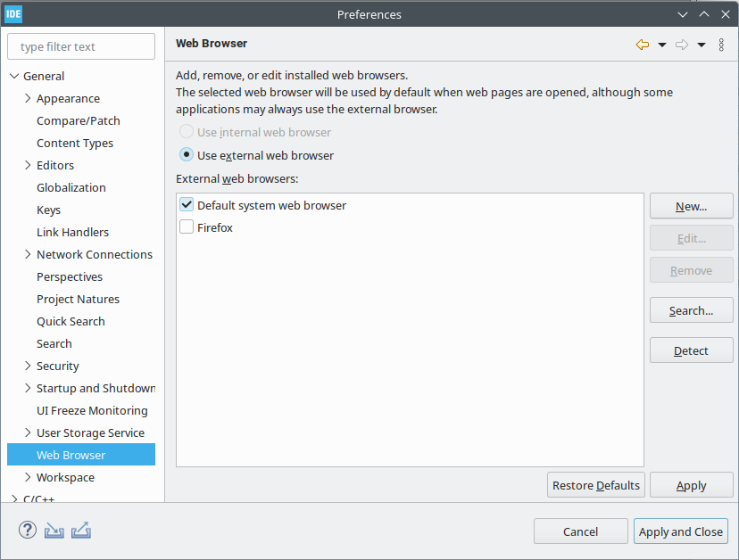Click the import preferences icon
Viewport: 739px width, 560px height.
click(54, 530)
